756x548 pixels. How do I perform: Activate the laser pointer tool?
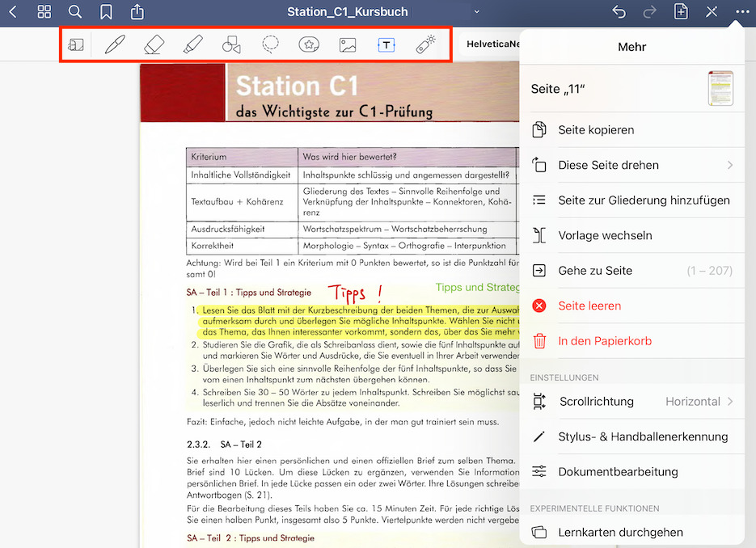pos(424,44)
